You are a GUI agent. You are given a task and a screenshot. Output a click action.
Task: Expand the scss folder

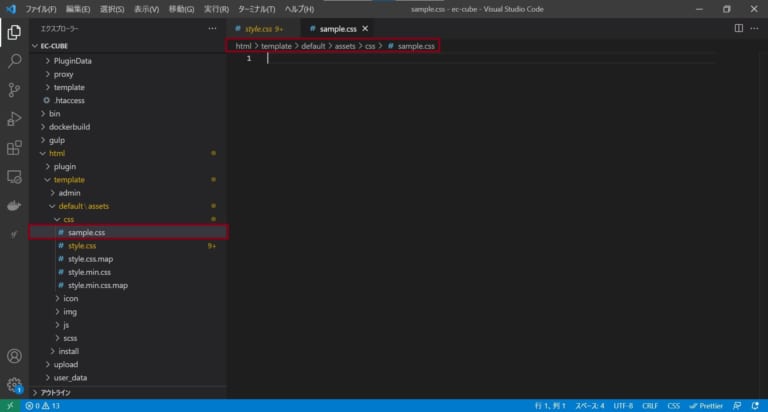tap(70, 338)
